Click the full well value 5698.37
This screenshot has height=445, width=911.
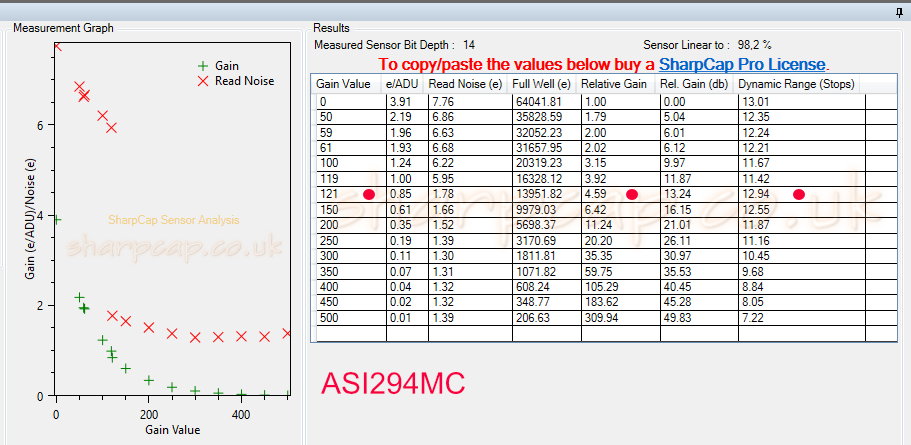point(546,225)
